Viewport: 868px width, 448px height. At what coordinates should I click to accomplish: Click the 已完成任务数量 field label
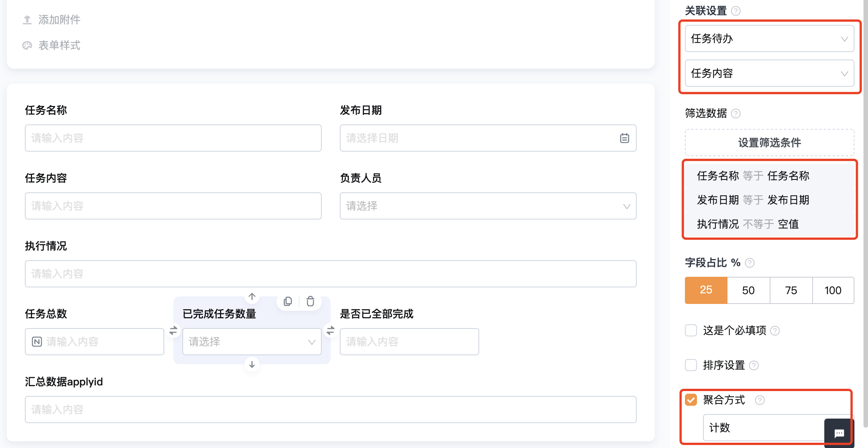pos(219,314)
